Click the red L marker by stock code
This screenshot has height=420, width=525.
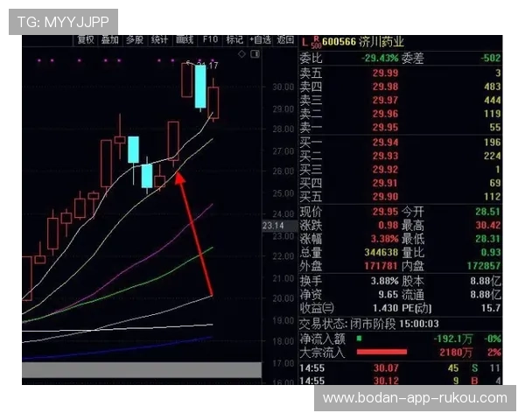304,43
